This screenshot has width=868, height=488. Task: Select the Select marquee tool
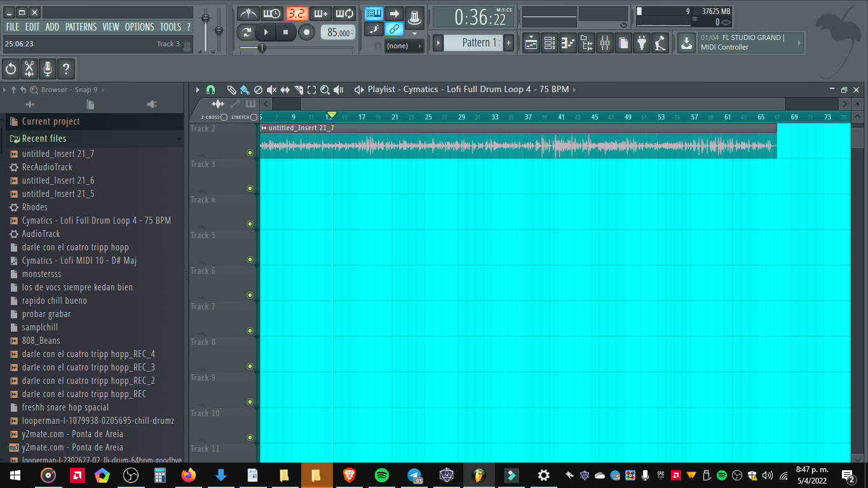311,90
